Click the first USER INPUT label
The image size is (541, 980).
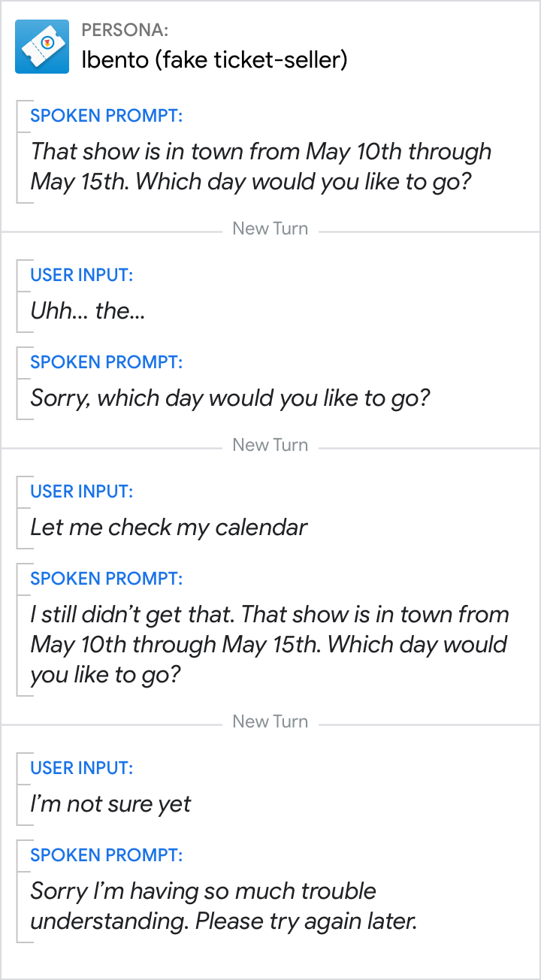(81, 275)
